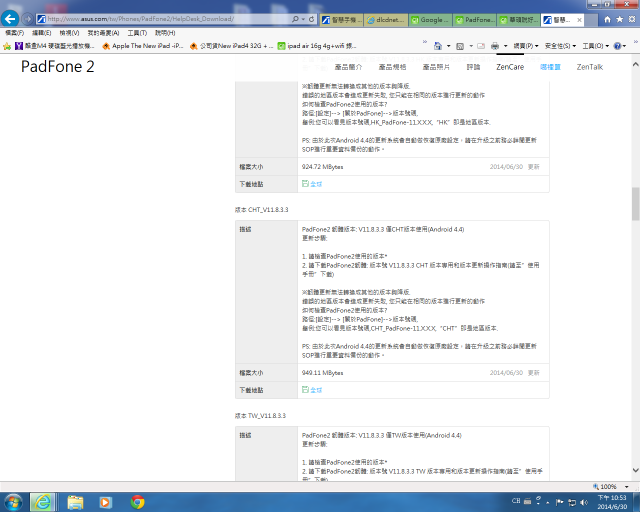Open the 檔案(F) menu

pos(15,33)
